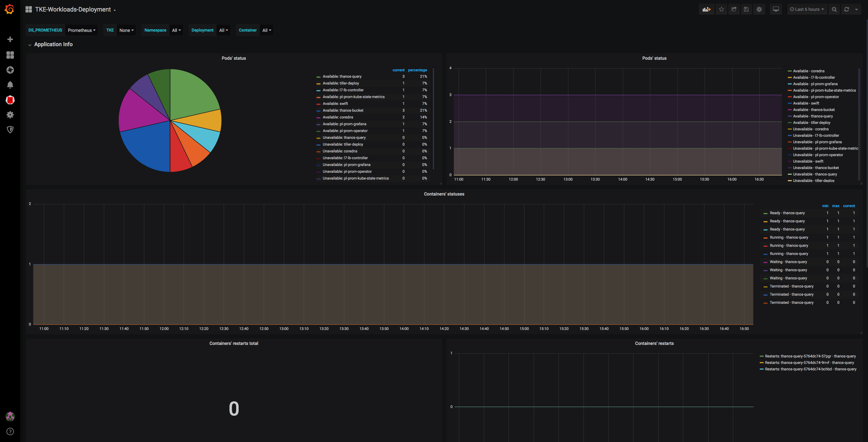Open the Namespace All dropdown
The height and width of the screenshot is (442, 868).
176,30
